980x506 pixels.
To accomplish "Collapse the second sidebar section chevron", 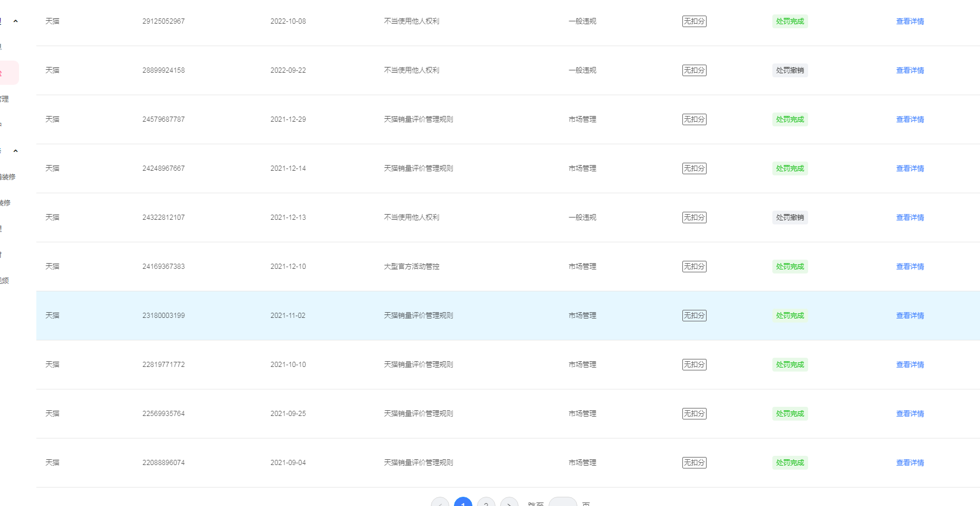I will pos(16,151).
